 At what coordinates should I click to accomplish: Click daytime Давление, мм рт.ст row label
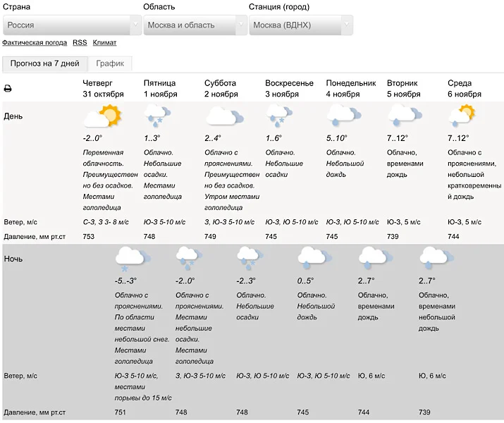click(35, 237)
